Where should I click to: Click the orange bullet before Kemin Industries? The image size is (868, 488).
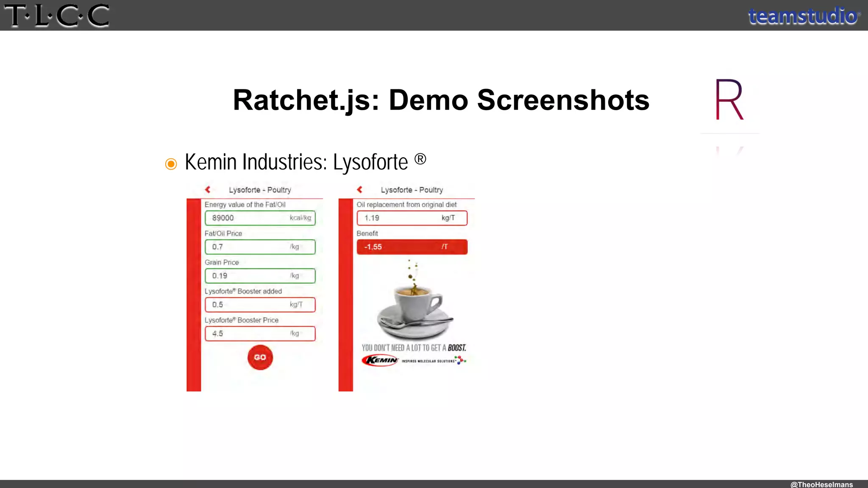coord(171,164)
